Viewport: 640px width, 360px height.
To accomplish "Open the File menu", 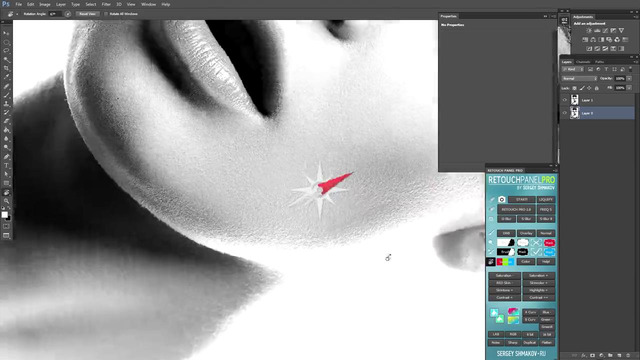I will point(18,4).
